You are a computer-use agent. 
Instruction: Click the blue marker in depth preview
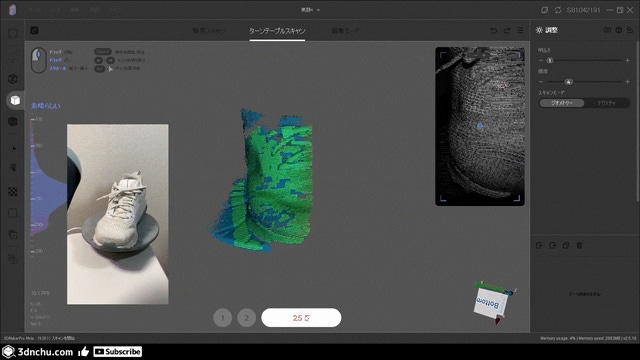click(480, 126)
